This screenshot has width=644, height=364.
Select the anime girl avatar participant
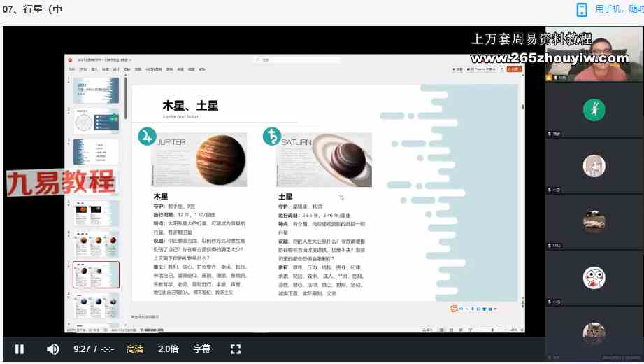point(594,166)
